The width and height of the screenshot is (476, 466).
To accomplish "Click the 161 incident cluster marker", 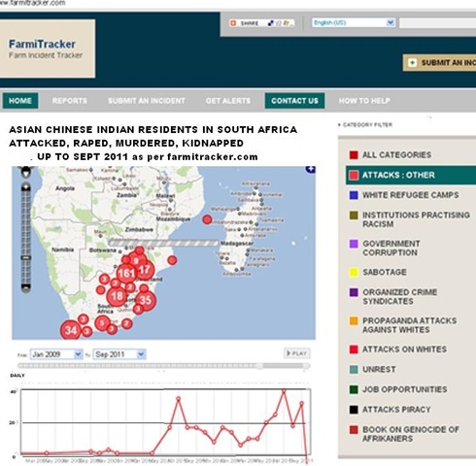I will (x=126, y=274).
